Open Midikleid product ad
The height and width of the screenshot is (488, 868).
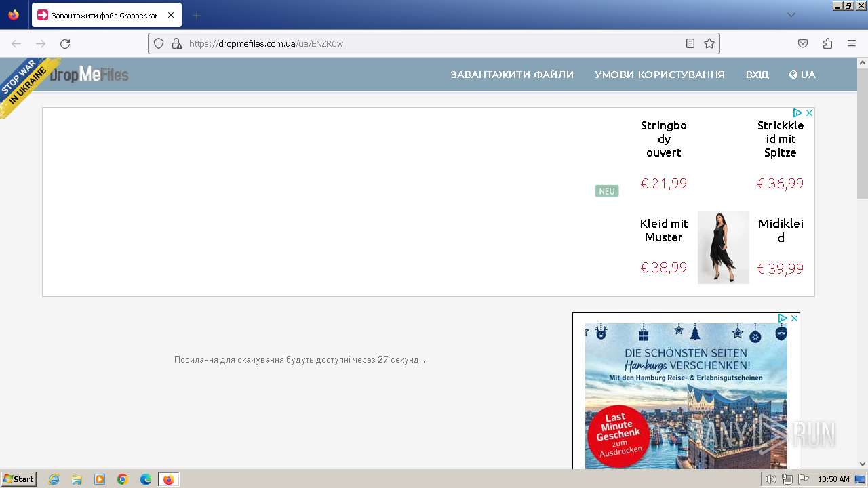click(x=781, y=230)
